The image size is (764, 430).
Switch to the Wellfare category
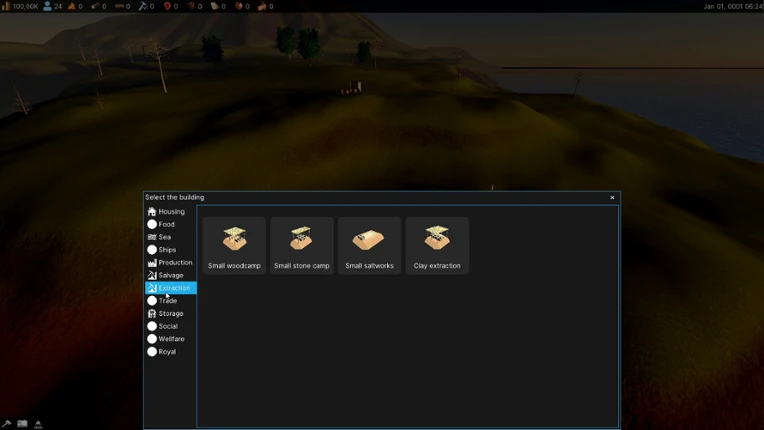[171, 338]
